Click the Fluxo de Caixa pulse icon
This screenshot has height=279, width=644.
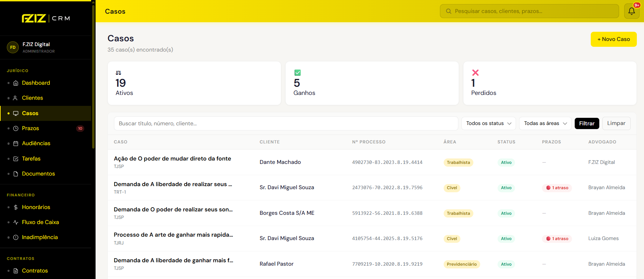16,222
